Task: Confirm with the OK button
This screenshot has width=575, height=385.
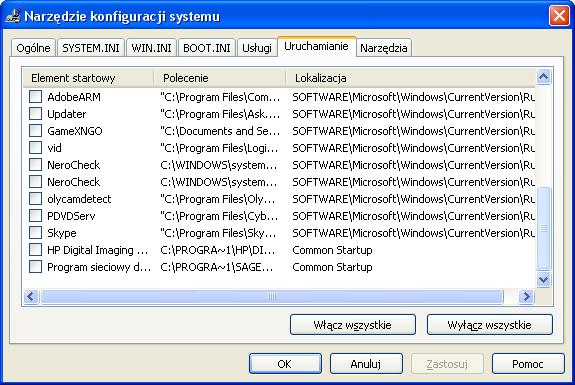Action: tap(285, 364)
